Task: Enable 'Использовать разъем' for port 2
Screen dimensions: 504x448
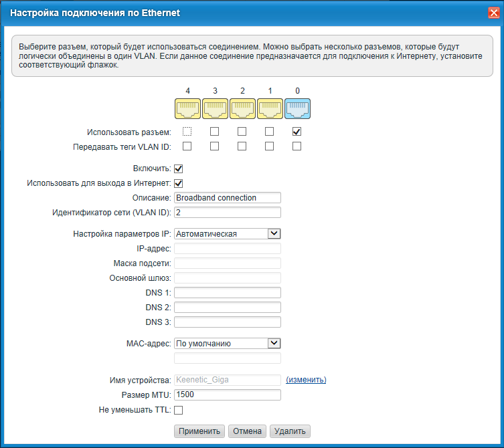Action: click(x=242, y=132)
